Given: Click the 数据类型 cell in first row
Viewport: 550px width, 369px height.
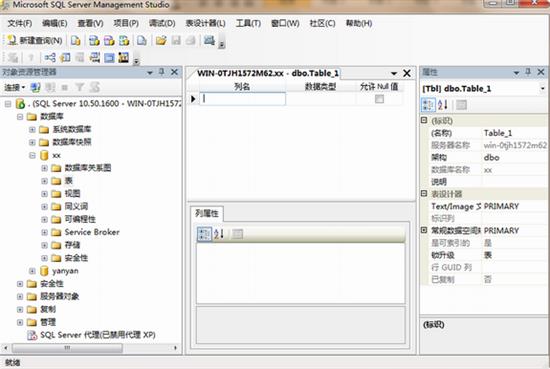Looking at the screenshot, I should tap(321, 99).
